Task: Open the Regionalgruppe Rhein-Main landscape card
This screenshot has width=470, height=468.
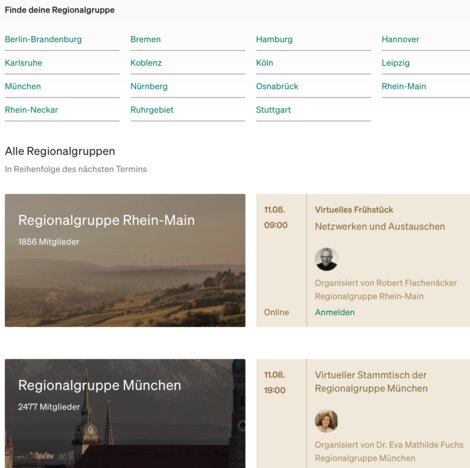Action: click(x=125, y=260)
